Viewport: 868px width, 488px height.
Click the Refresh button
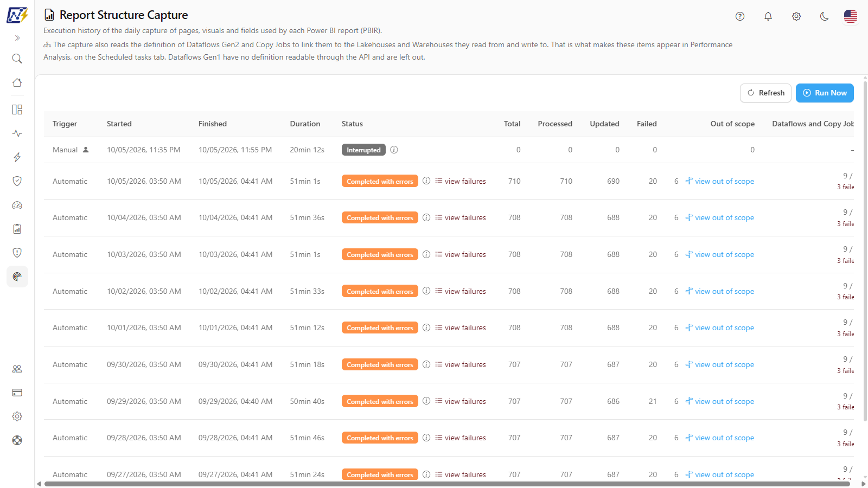click(765, 93)
